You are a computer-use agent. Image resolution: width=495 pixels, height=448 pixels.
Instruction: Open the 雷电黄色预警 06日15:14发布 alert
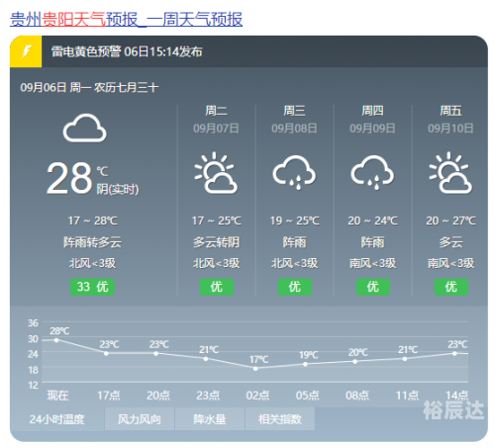[x=127, y=51]
